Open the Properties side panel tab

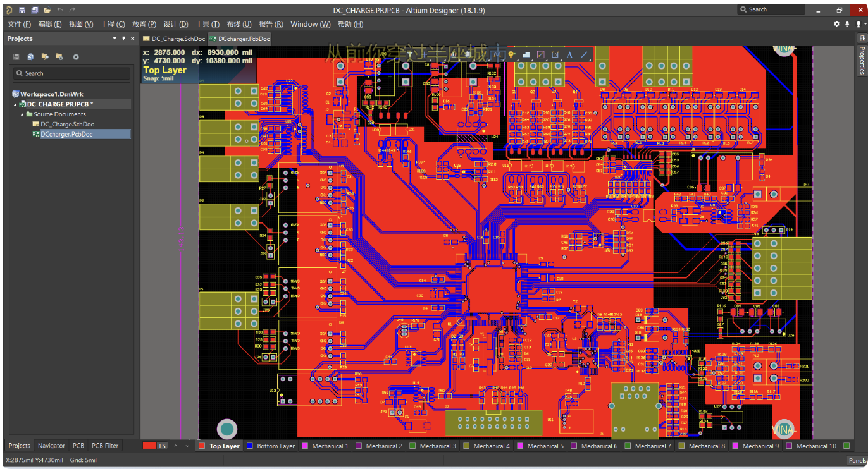tap(862, 59)
